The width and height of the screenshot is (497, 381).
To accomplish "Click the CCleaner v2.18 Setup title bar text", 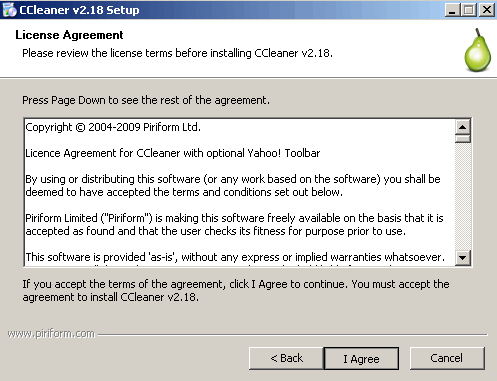I will (79, 10).
